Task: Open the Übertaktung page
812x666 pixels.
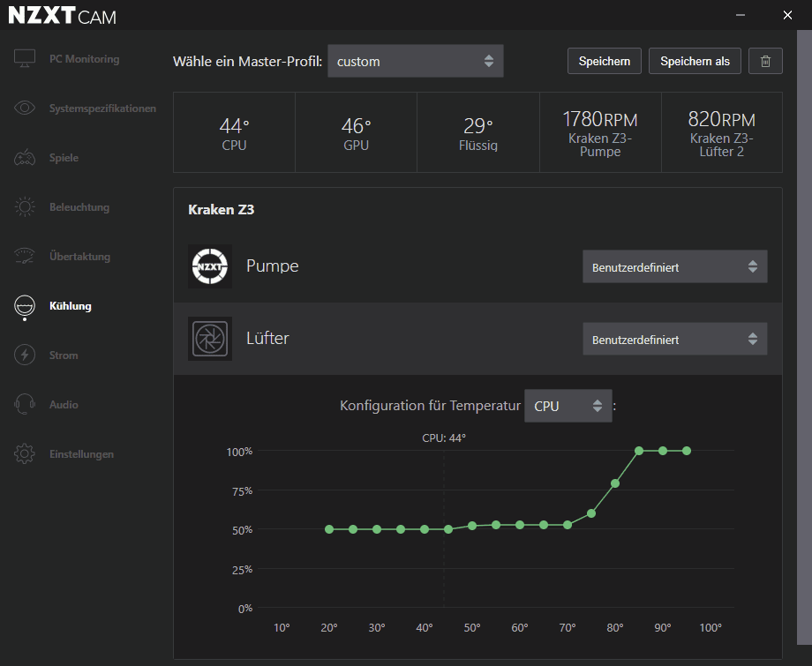Action: [x=79, y=256]
